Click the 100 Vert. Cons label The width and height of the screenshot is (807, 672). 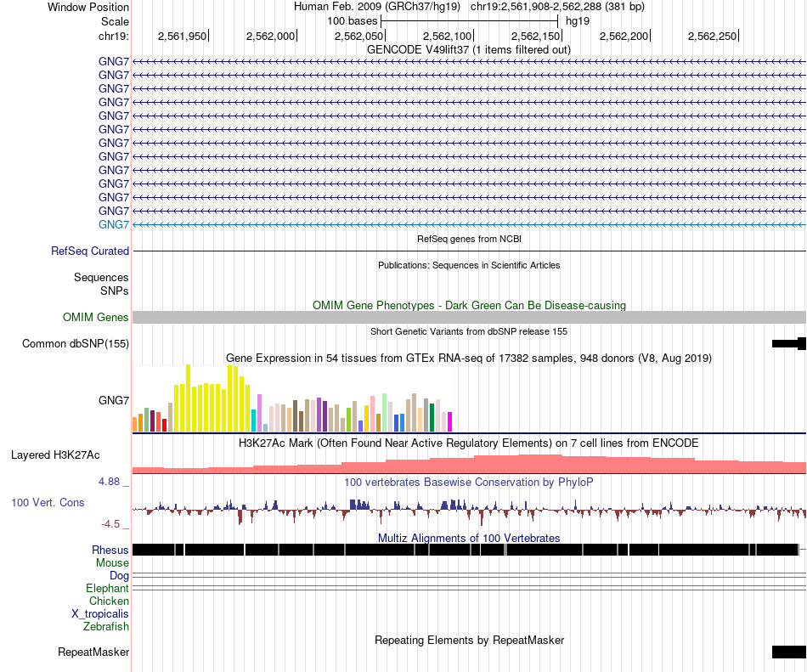pyautogui.click(x=48, y=503)
